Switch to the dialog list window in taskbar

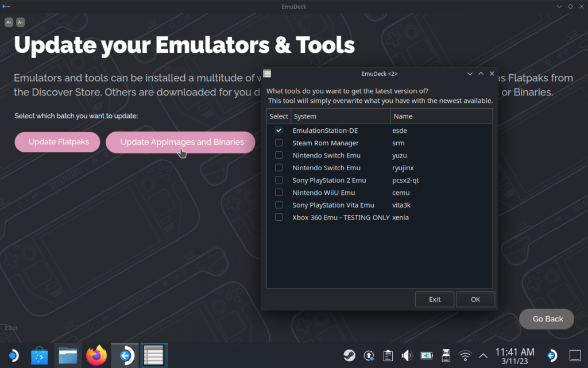(154, 355)
